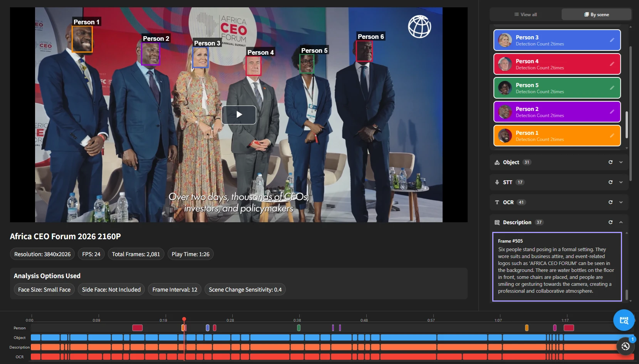Click the first blue Object timeline segment
639x364 pixels.
pyautogui.click(x=35, y=337)
